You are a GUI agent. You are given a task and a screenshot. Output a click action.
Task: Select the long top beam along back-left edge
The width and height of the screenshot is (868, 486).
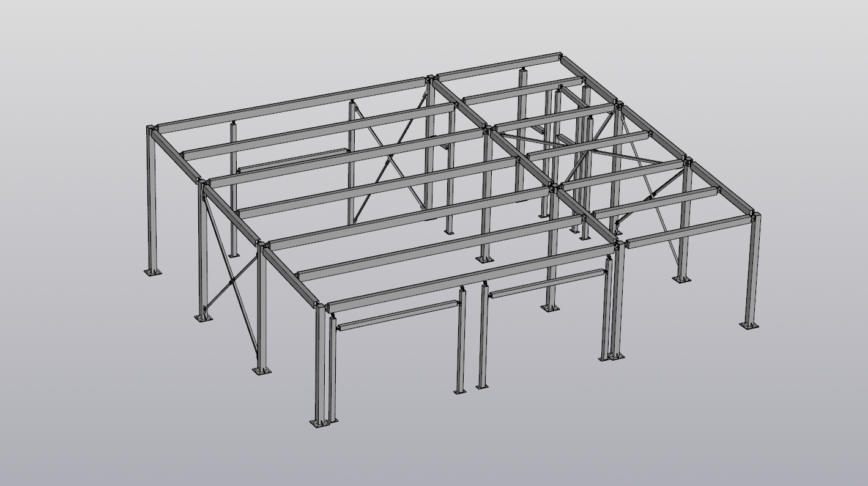pos(287,104)
